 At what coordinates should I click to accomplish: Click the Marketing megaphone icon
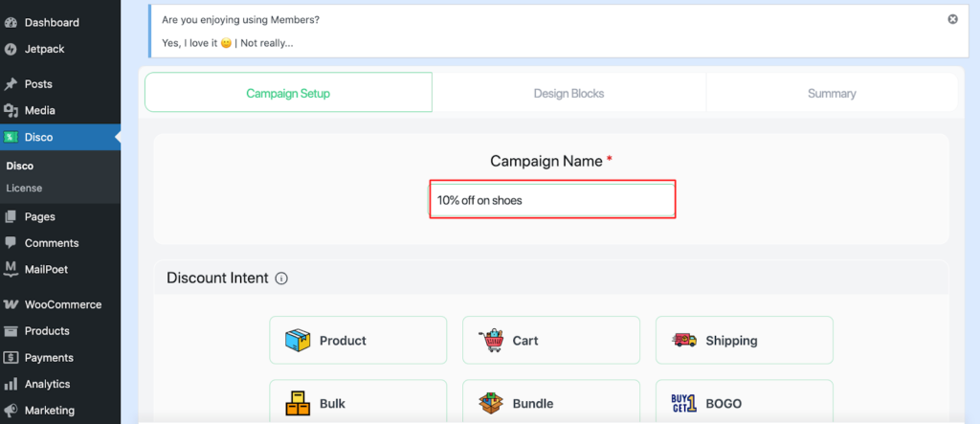click(x=11, y=411)
